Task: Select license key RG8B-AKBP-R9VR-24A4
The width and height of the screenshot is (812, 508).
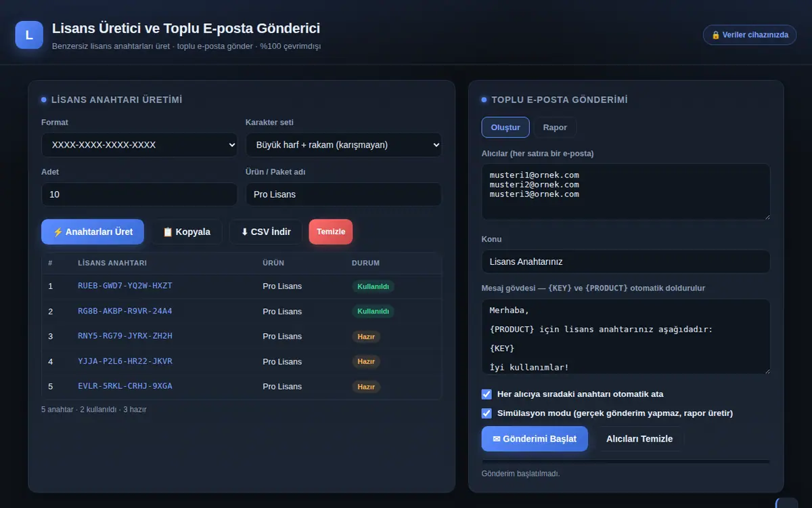Action: (x=125, y=311)
